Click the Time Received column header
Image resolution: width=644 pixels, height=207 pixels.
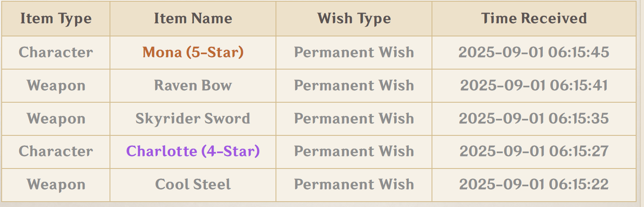tap(534, 19)
